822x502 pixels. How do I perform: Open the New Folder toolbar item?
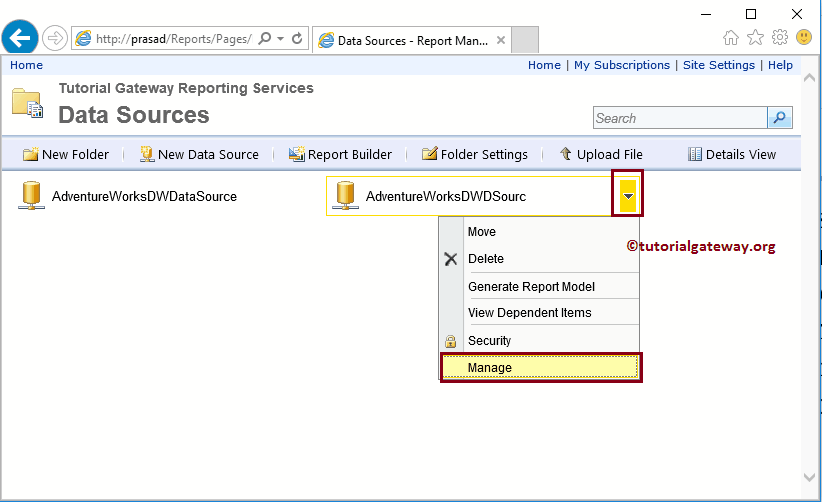click(66, 154)
